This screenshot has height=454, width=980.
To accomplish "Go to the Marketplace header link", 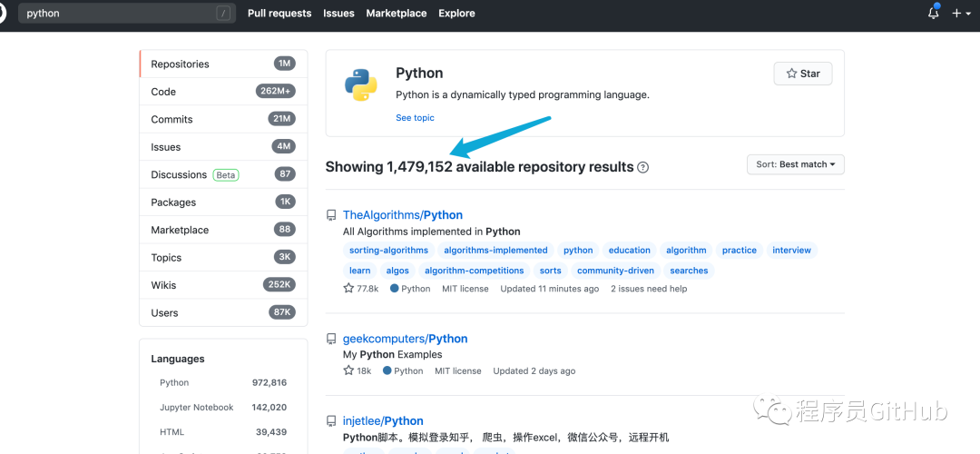I will [x=396, y=14].
